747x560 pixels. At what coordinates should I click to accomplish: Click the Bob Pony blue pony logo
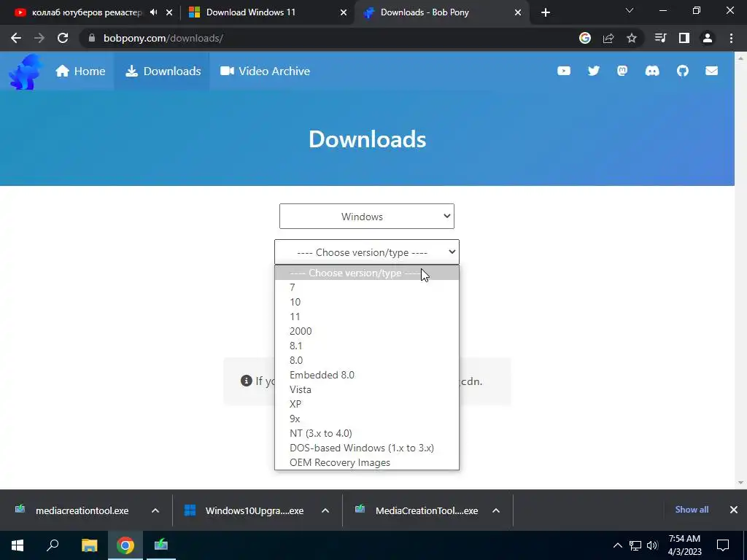[x=26, y=71]
